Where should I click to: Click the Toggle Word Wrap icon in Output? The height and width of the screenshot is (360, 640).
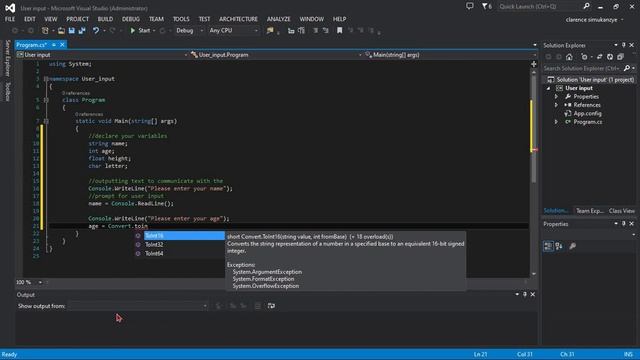(271, 306)
